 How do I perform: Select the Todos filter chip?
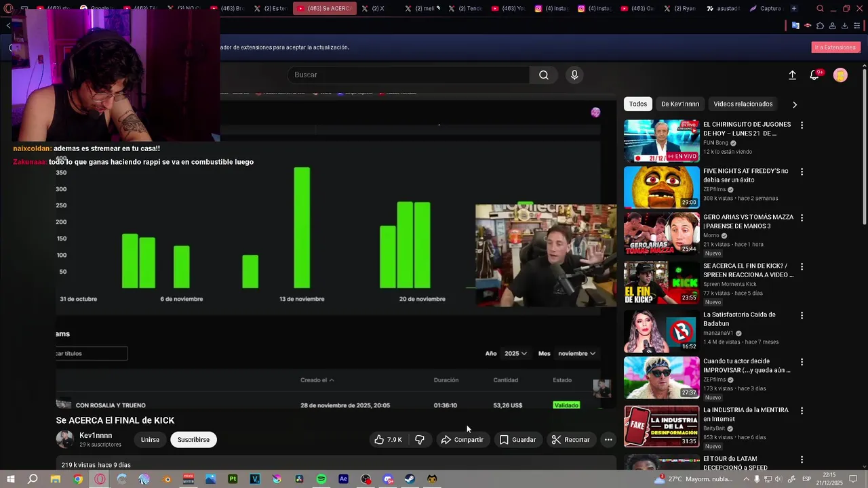(638, 104)
